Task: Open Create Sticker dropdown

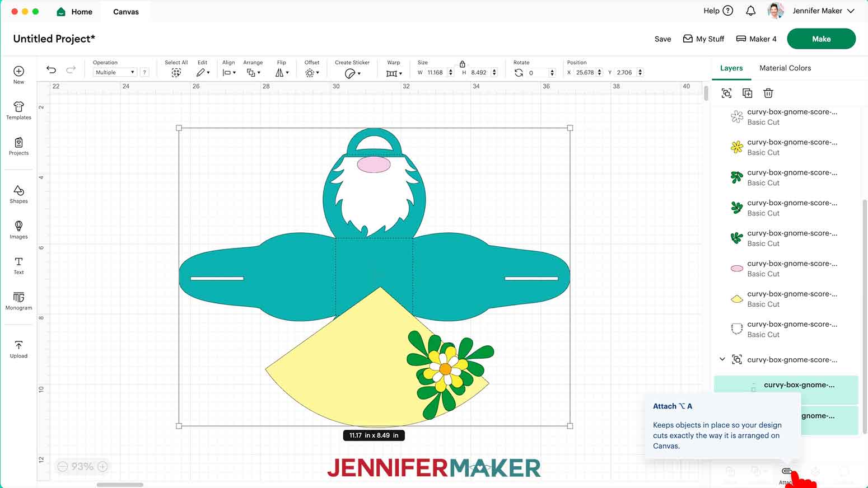Action: click(x=352, y=73)
